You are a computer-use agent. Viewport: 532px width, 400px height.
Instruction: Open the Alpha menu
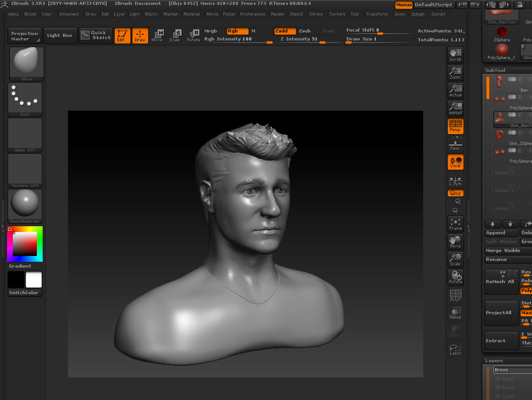13,14
